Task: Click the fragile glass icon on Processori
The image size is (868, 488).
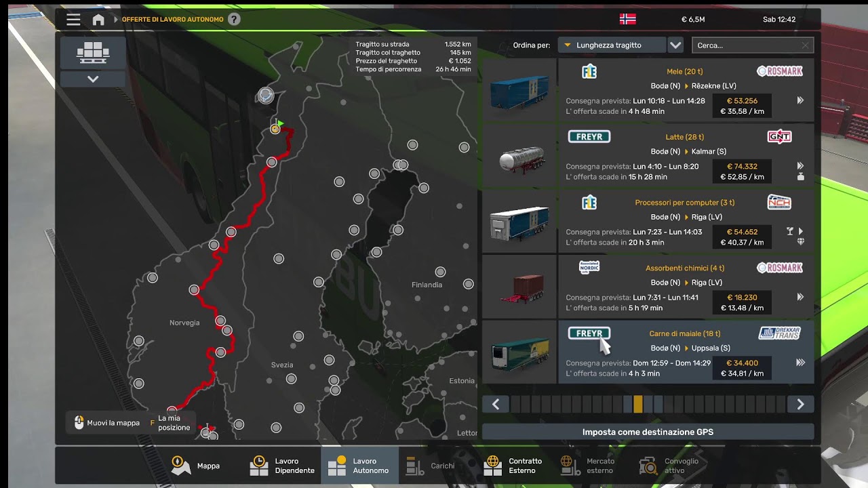Action: [790, 231]
